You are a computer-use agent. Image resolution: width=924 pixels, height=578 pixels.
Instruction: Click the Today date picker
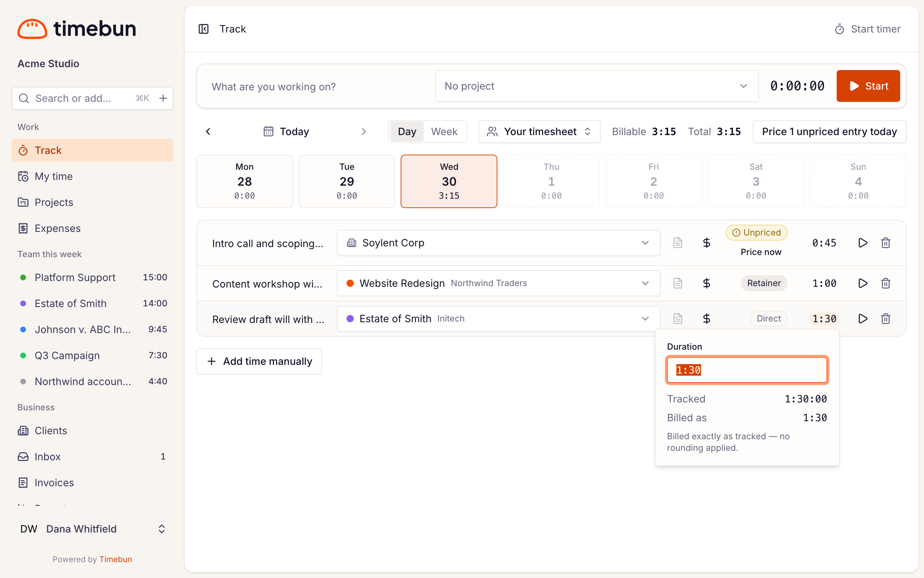point(286,131)
